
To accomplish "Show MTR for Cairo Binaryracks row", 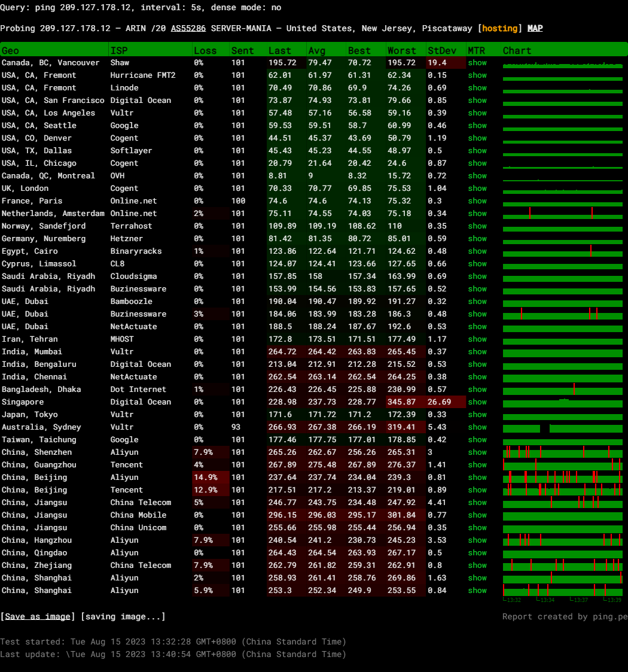I will (477, 251).
